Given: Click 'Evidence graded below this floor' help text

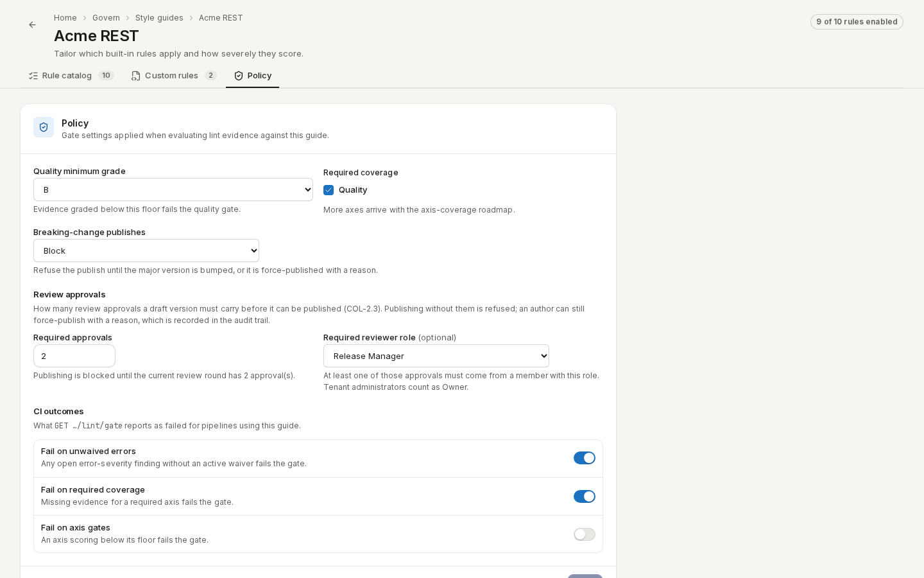Looking at the screenshot, I should point(137,209).
